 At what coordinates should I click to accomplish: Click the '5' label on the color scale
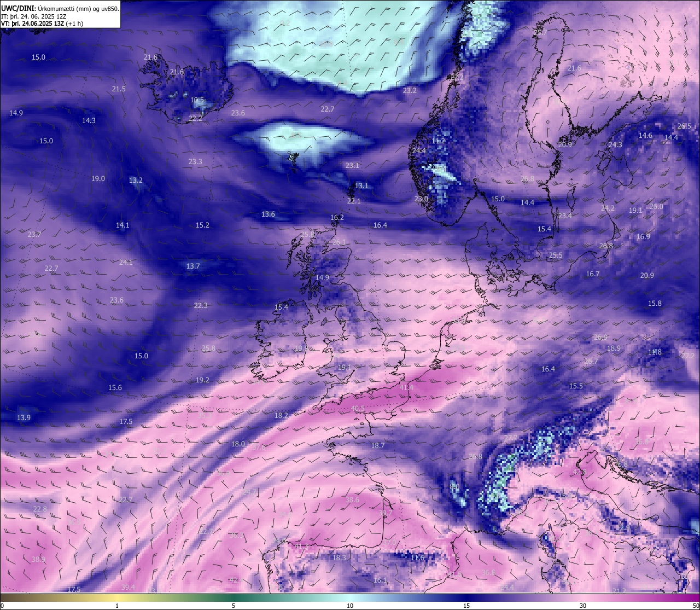(x=234, y=606)
